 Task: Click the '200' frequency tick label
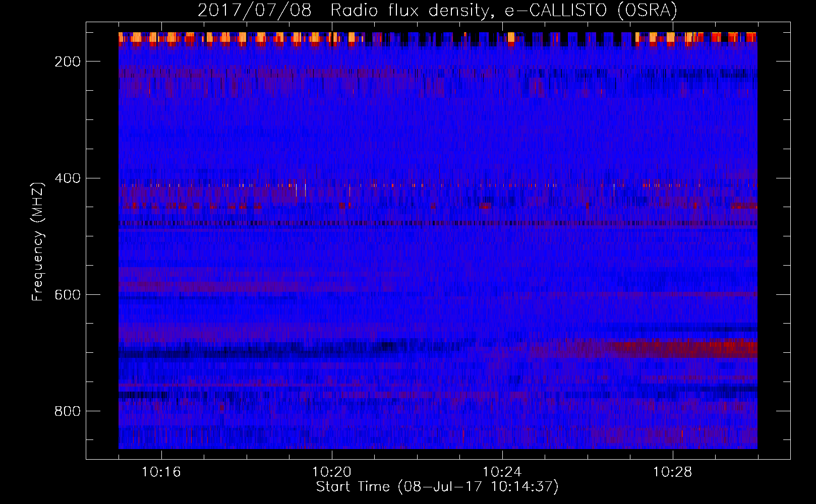coord(68,61)
